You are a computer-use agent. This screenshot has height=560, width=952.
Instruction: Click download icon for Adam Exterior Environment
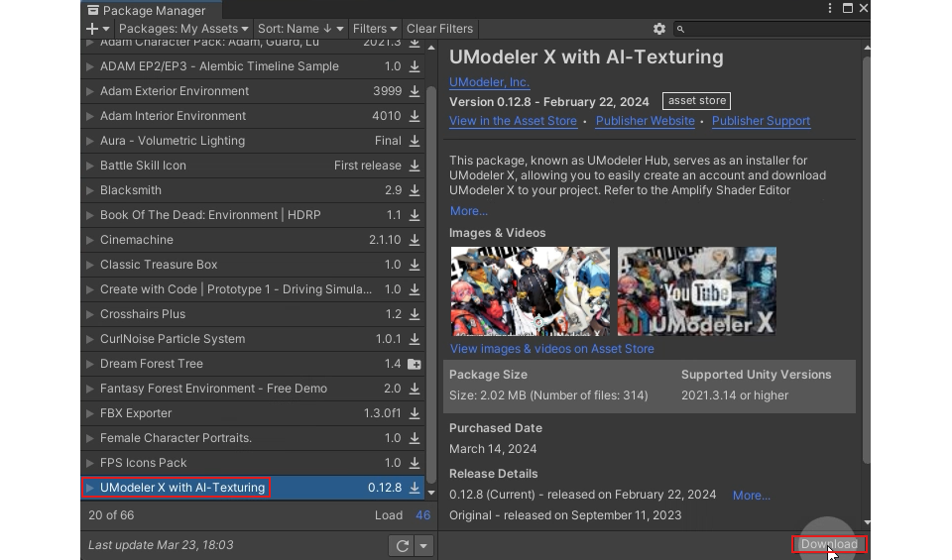click(415, 91)
